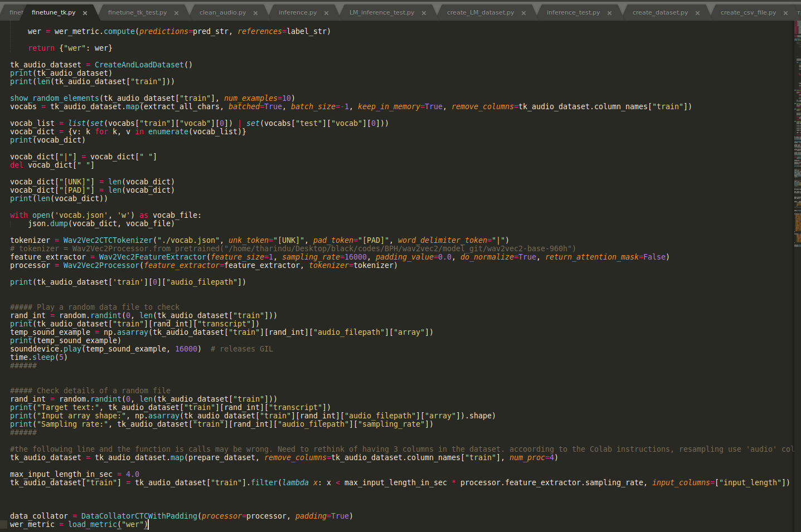Image resolution: width=801 pixels, height=532 pixels.
Task: Click the '#the following line and the function' comment
Action: pos(401,450)
